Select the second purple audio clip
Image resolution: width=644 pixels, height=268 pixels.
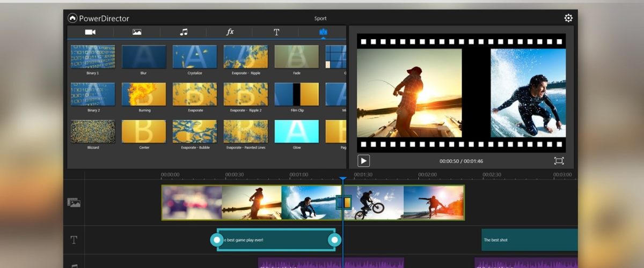point(526,263)
